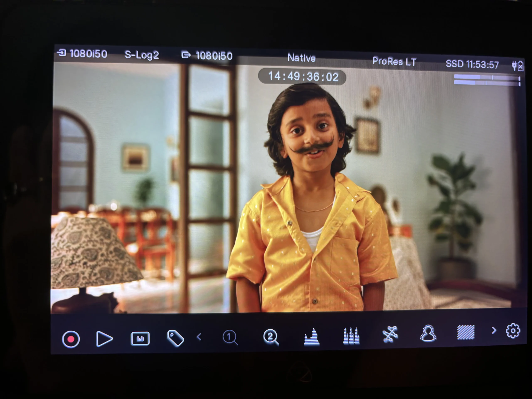This screenshot has height=399, width=532.
Task: Open the monitor tools icon
Action: click(x=140, y=338)
